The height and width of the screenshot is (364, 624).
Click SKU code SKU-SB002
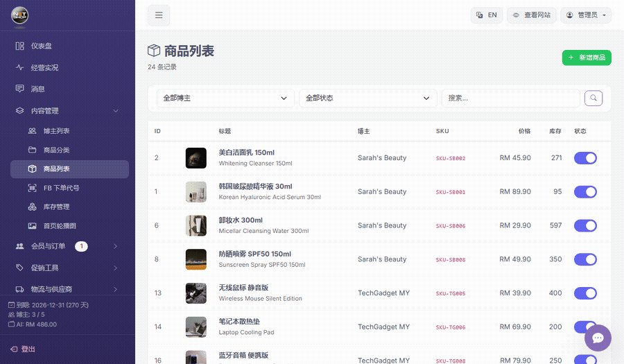pos(451,158)
